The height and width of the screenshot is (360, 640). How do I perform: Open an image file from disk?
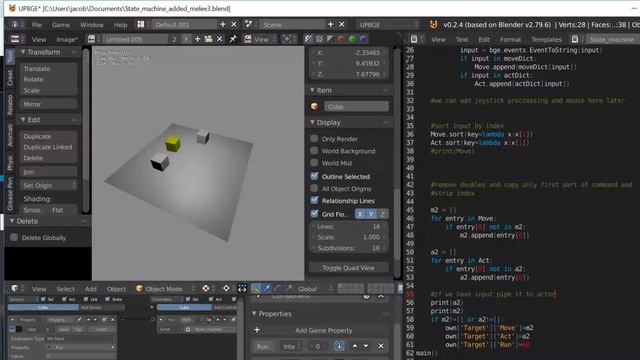(209, 39)
